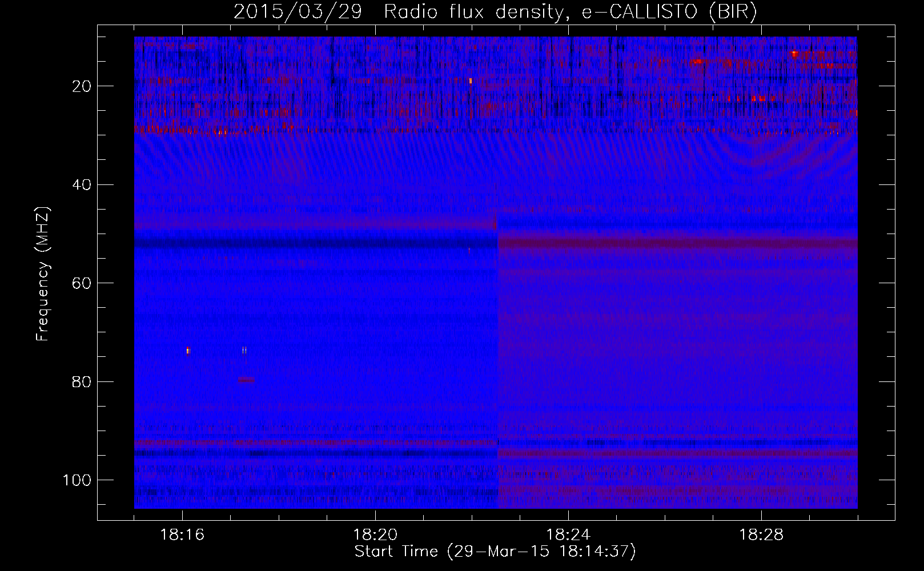This screenshot has width=924, height=571.
Task: Click the '18:20' time tick label
Action: (375, 535)
